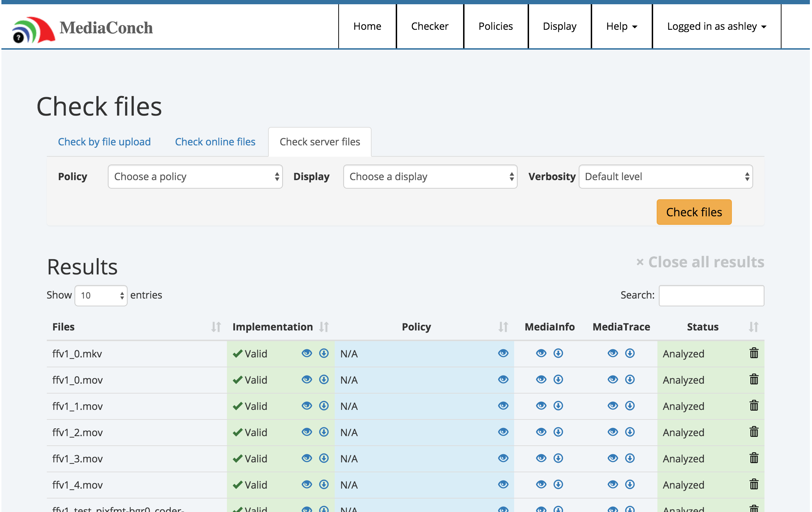Download MediaTrace report for ffv1_4.mov

pyautogui.click(x=630, y=484)
